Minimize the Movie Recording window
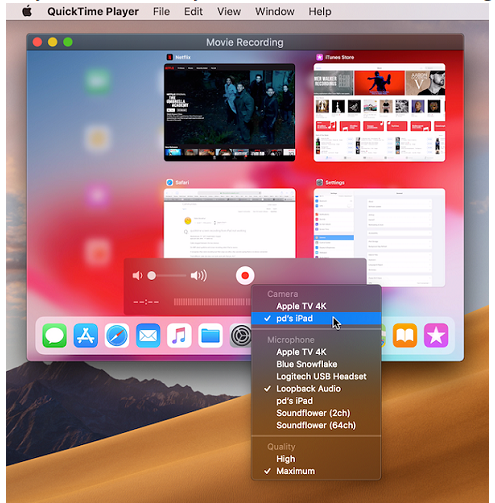This screenshot has height=503, width=495. click(53, 42)
